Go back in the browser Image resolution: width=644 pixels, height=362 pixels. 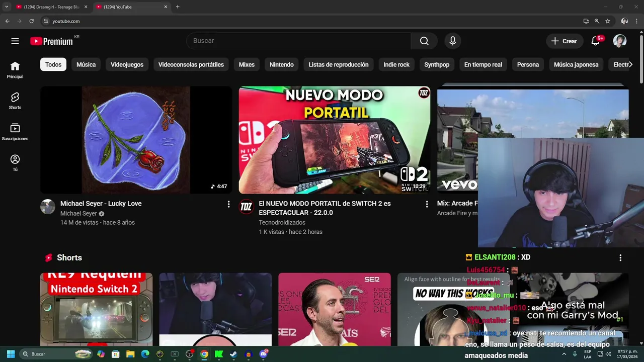pos(7,21)
